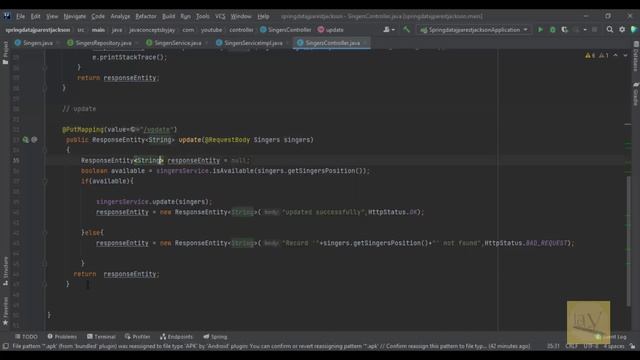The height and width of the screenshot is (360, 640).
Task: Open the Edit menu
Action: (x=36, y=16)
